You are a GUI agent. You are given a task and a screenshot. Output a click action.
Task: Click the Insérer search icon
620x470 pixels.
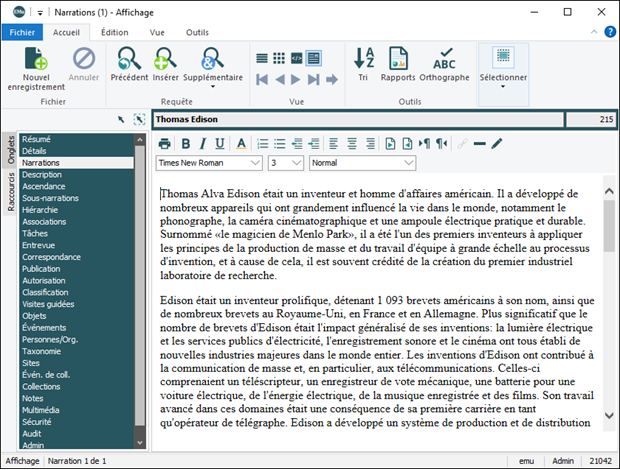point(167,59)
